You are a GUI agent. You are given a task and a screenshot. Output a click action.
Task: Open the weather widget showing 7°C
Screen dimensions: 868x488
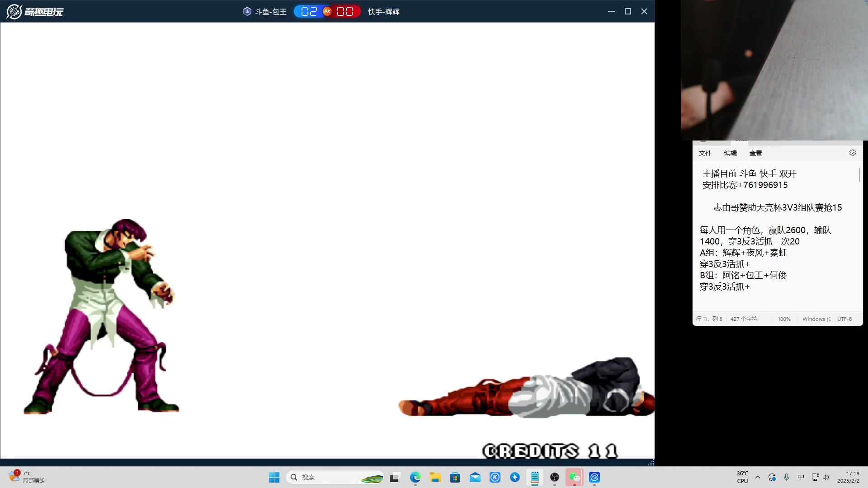point(27,477)
